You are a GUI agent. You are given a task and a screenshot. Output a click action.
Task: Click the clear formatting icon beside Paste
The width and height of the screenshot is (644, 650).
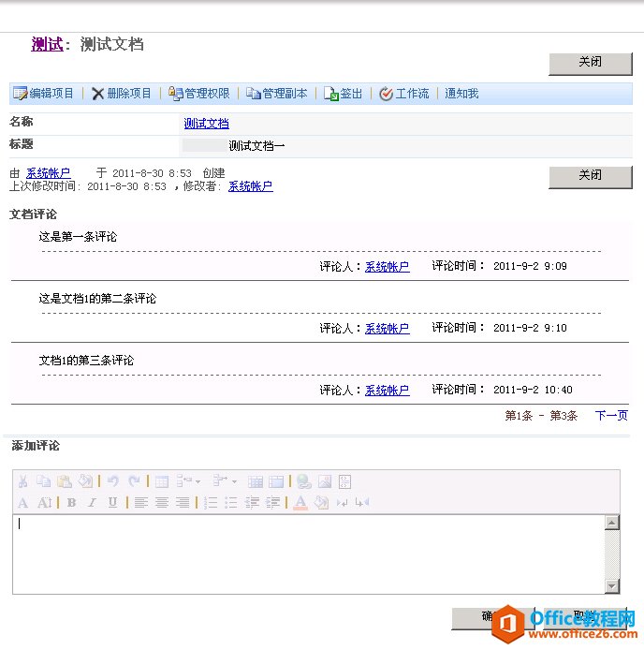[x=85, y=481]
